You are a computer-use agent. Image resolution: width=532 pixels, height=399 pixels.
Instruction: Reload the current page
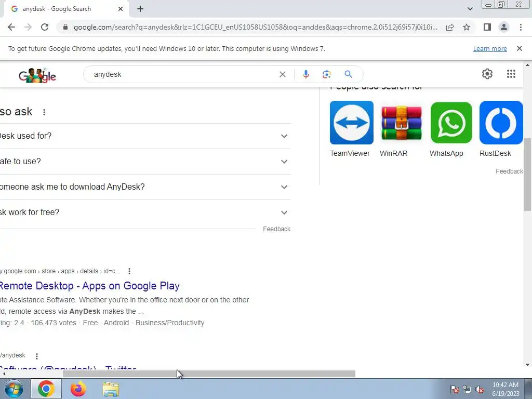tap(45, 27)
